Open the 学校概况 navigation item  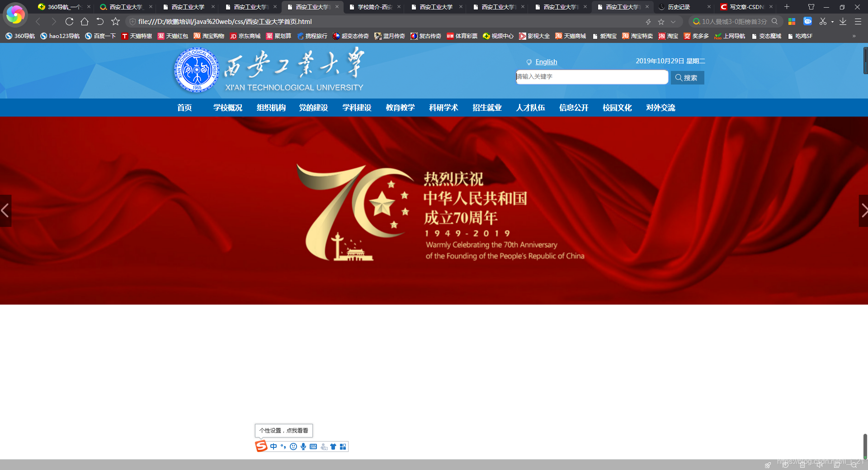pyautogui.click(x=228, y=108)
